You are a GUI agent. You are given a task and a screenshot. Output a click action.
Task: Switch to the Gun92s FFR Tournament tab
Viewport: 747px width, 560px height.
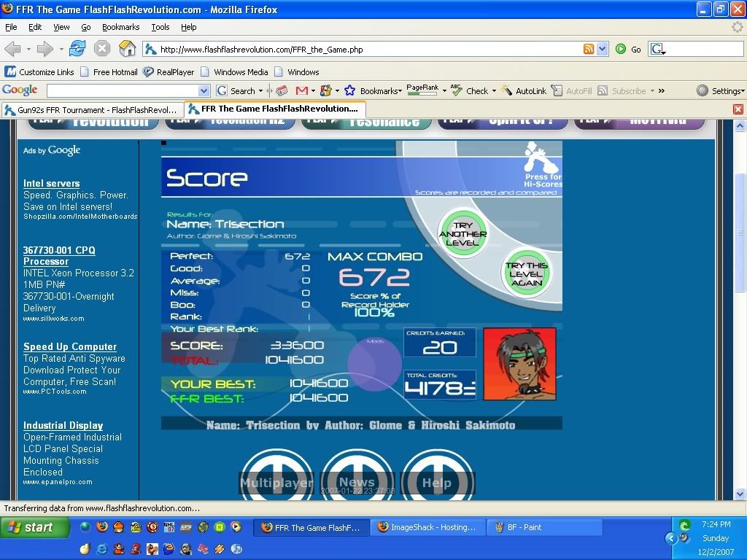point(90,109)
